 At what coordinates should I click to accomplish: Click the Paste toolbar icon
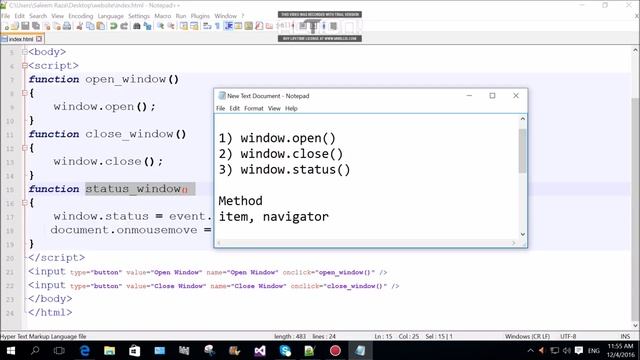[x=100, y=26]
